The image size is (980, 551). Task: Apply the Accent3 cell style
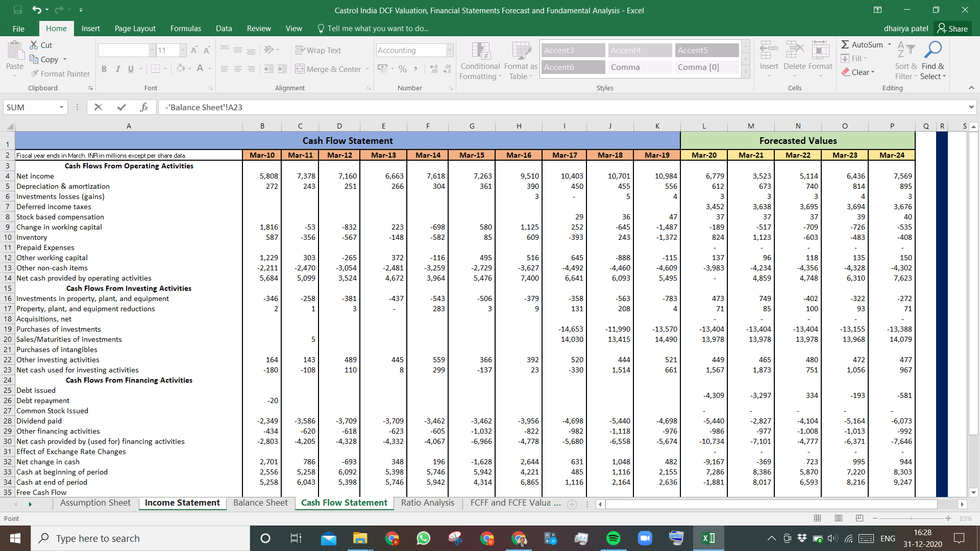[572, 50]
